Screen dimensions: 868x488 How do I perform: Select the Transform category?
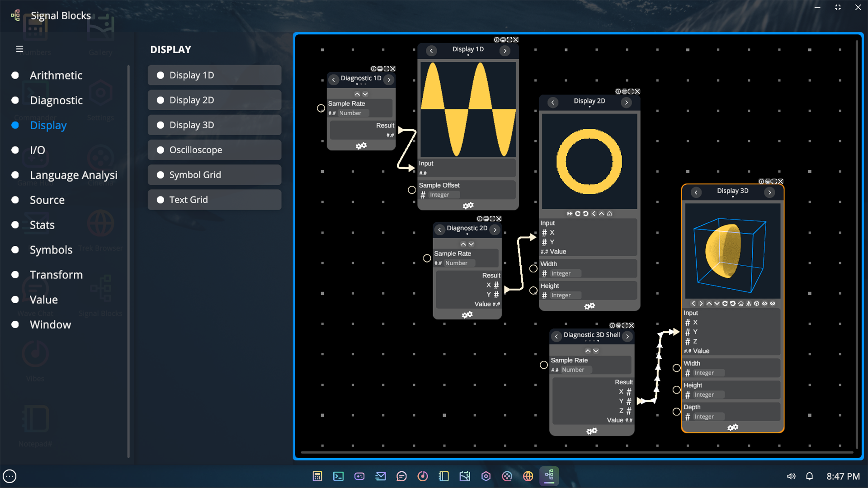tap(56, 275)
